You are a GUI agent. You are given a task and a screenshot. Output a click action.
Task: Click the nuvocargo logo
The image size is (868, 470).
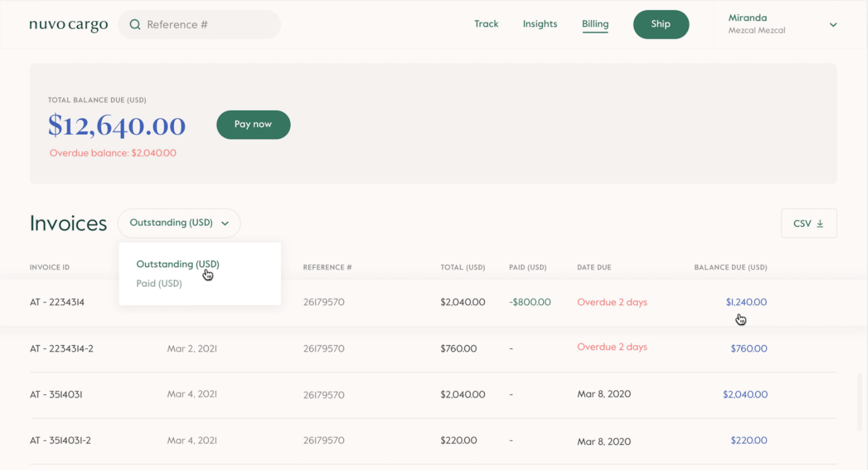pos(68,24)
